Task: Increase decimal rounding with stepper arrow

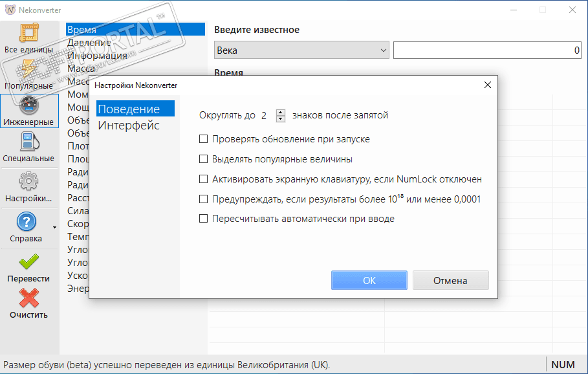Action: pyautogui.click(x=280, y=113)
